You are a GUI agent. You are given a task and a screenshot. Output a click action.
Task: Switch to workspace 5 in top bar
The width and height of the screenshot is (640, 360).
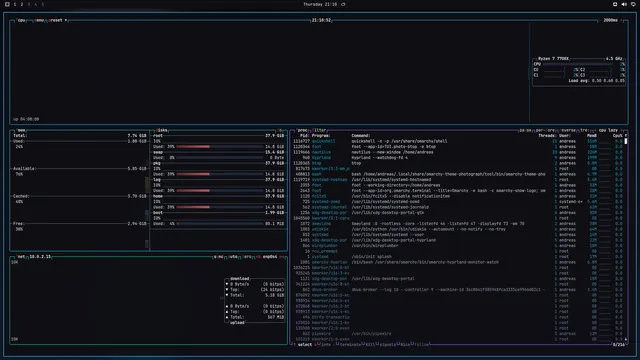tap(42, 4)
